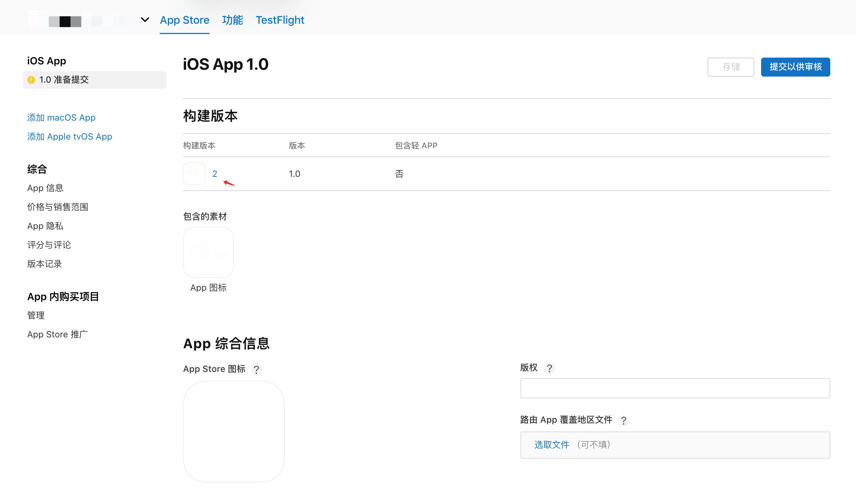Click the 存储 save button
Image resolution: width=856 pixels, height=504 pixels.
731,67
